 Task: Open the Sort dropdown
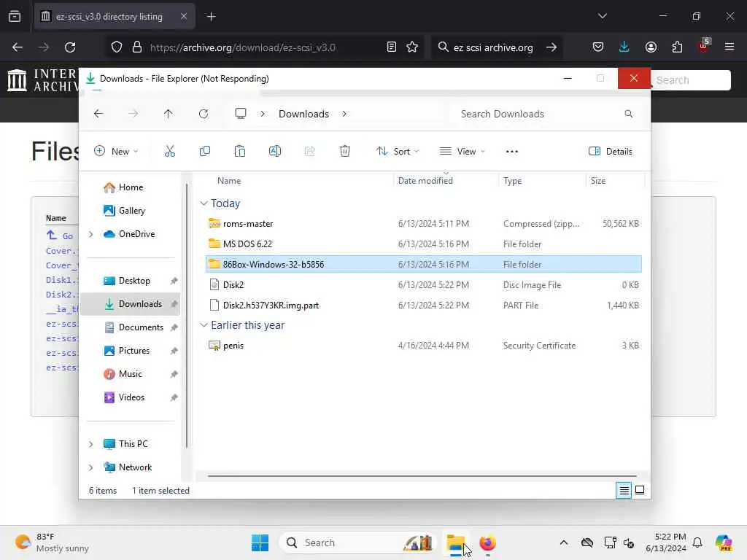[x=398, y=152]
